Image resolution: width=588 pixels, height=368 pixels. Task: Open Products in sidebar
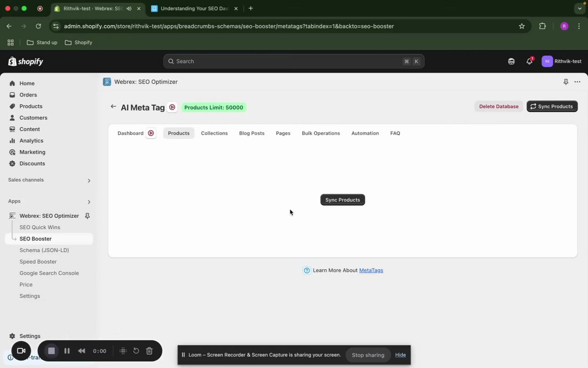click(31, 106)
